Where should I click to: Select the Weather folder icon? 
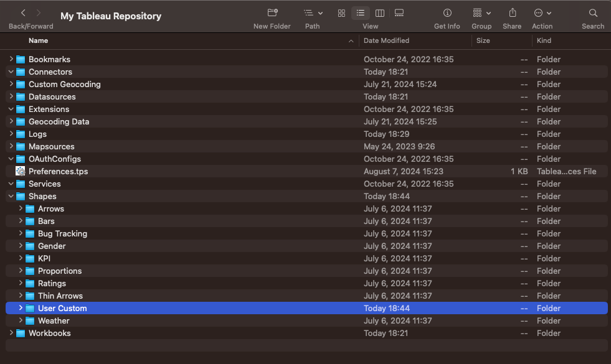pyautogui.click(x=30, y=321)
